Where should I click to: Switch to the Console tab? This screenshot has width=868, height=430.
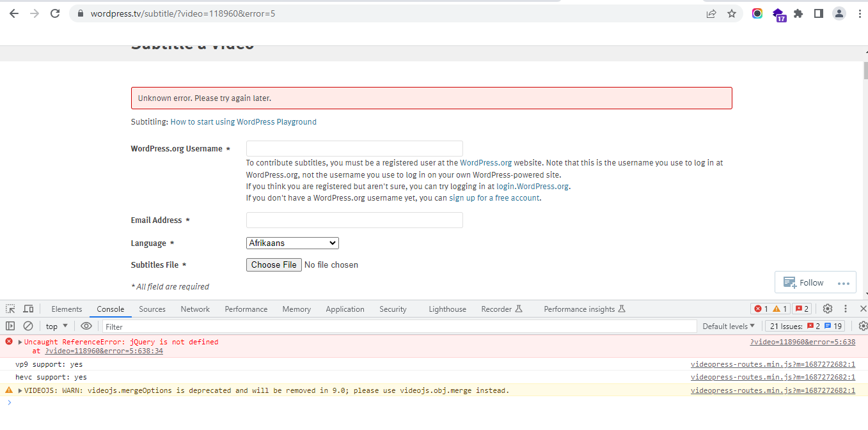point(111,309)
